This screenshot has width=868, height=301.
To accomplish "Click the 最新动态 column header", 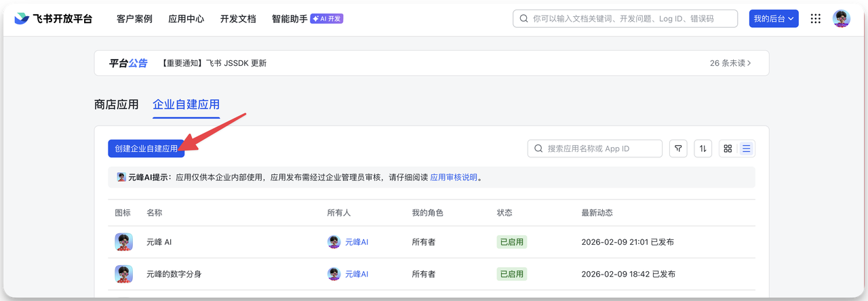I will pos(597,213).
